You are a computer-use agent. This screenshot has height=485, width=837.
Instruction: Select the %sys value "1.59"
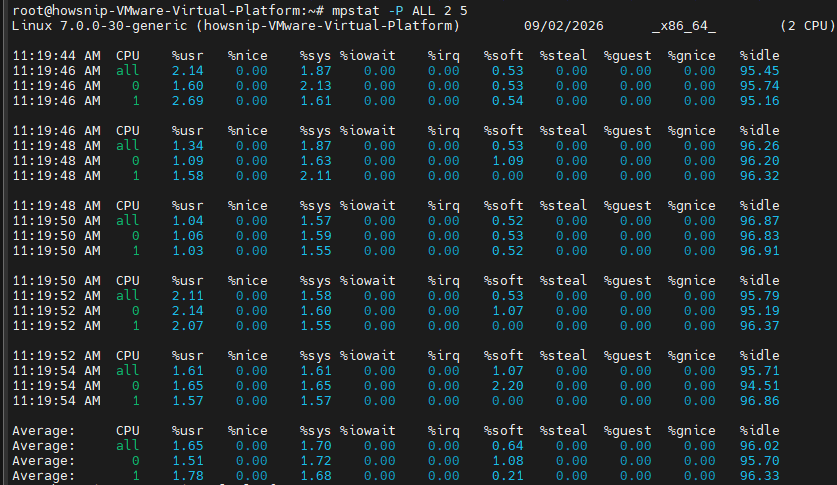(316, 235)
